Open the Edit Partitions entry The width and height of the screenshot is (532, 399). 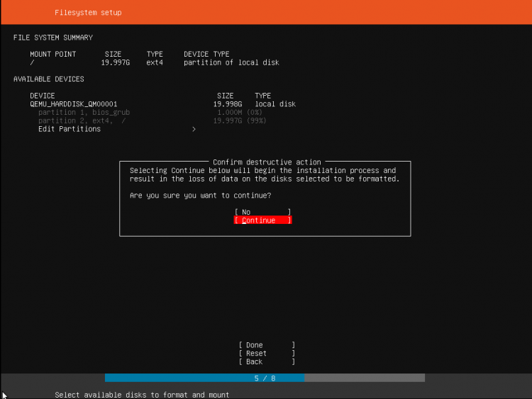pyautogui.click(x=70, y=129)
